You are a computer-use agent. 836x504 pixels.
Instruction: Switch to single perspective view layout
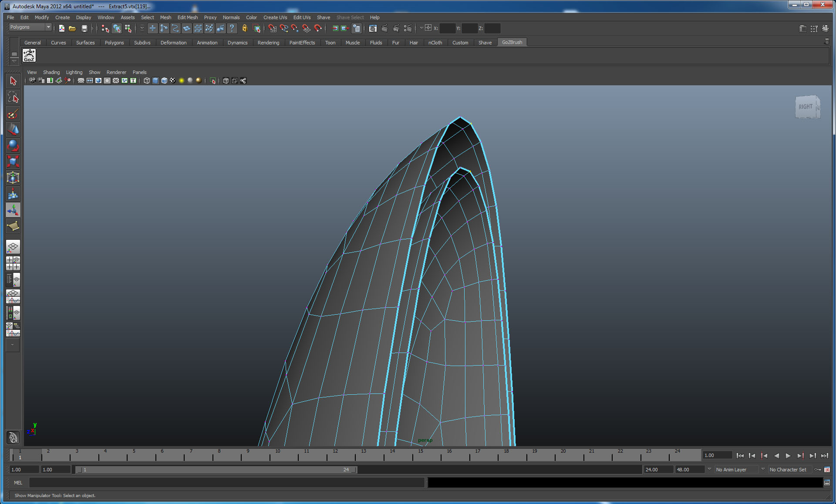pos(13,247)
